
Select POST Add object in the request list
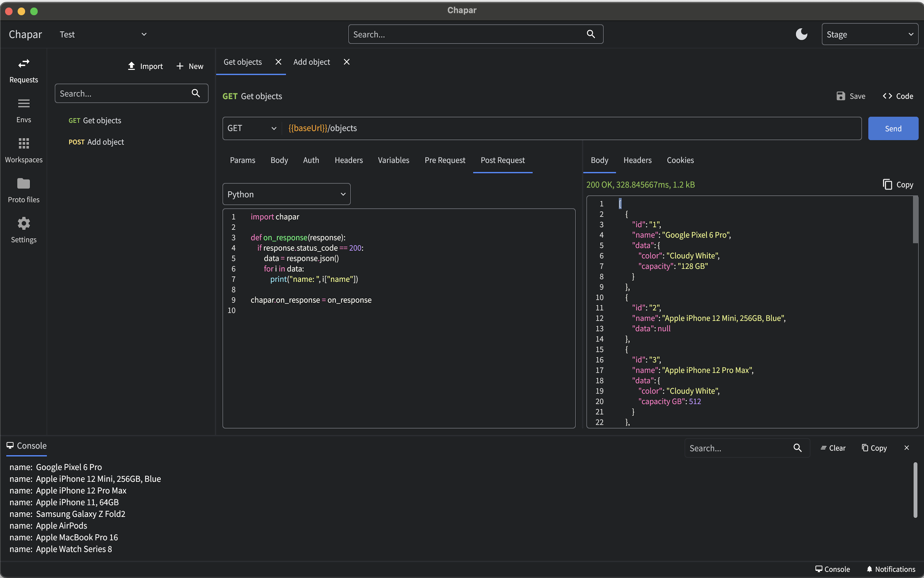(x=96, y=142)
